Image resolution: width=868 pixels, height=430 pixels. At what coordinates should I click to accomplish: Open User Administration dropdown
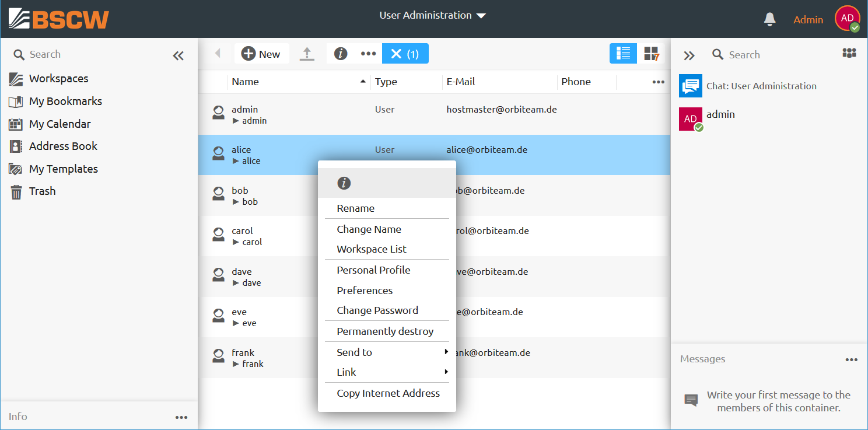click(x=432, y=15)
